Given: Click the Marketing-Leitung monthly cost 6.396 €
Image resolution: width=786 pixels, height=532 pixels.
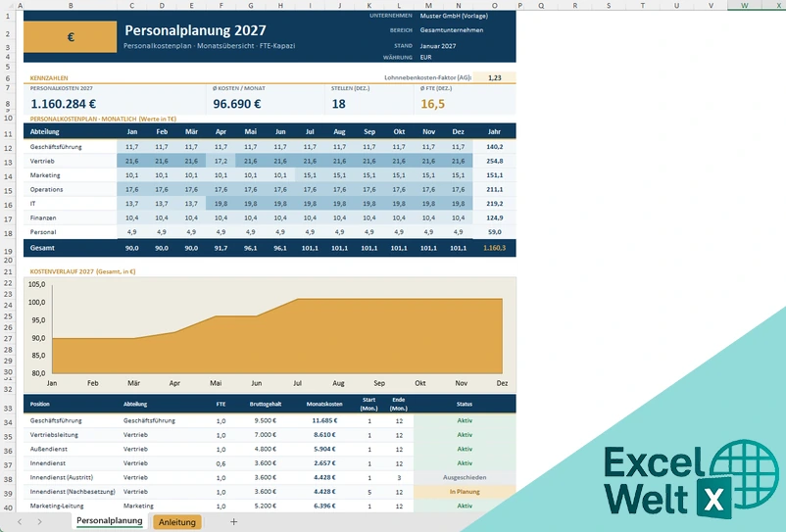Looking at the screenshot, I should (324, 506).
